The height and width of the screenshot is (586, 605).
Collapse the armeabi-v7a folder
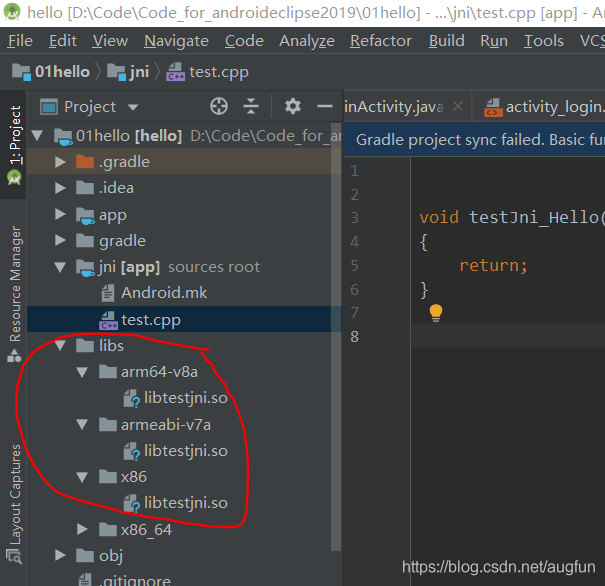click(x=82, y=425)
